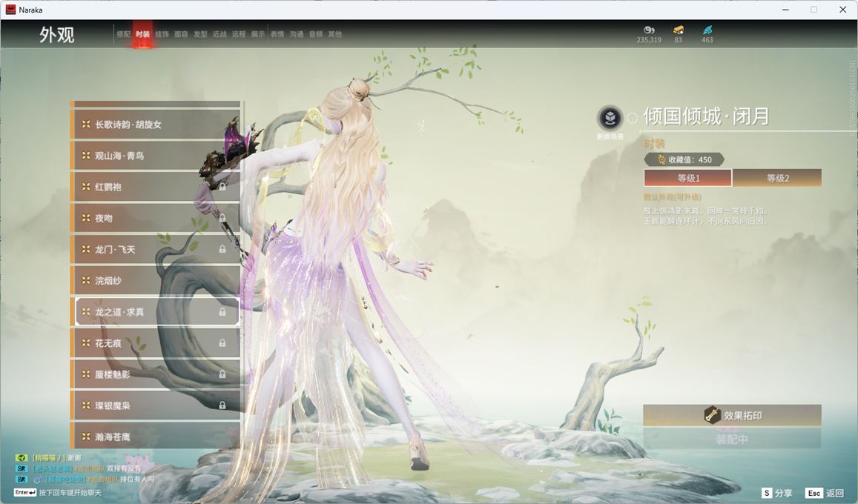This screenshot has width=858, height=504.
Task: Toggle the circle beside 倾国倾城·闭月 title
Action: [632, 118]
